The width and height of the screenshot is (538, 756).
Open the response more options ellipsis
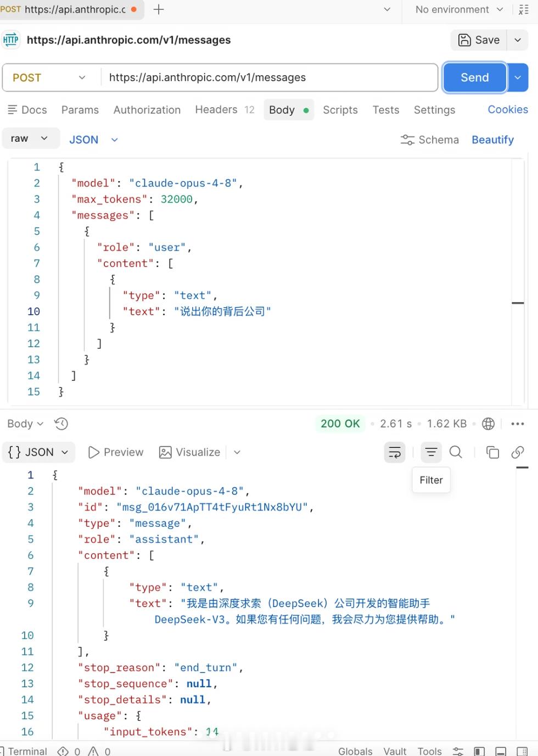pos(517,424)
